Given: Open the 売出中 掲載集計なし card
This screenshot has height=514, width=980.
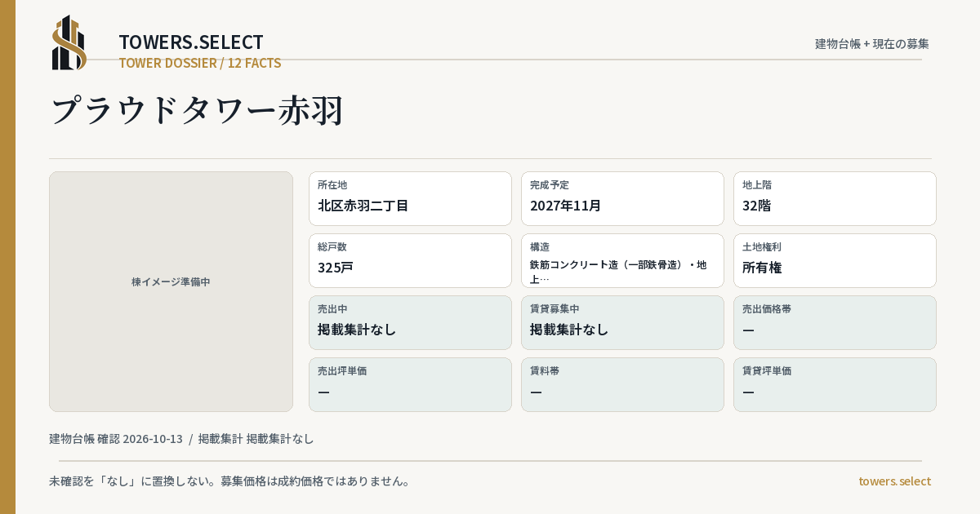Looking at the screenshot, I should point(410,322).
